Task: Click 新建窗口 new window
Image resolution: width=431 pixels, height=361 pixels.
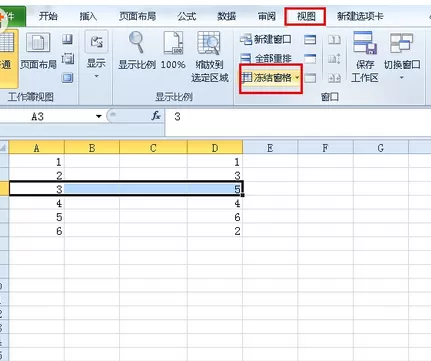Action: [266, 39]
